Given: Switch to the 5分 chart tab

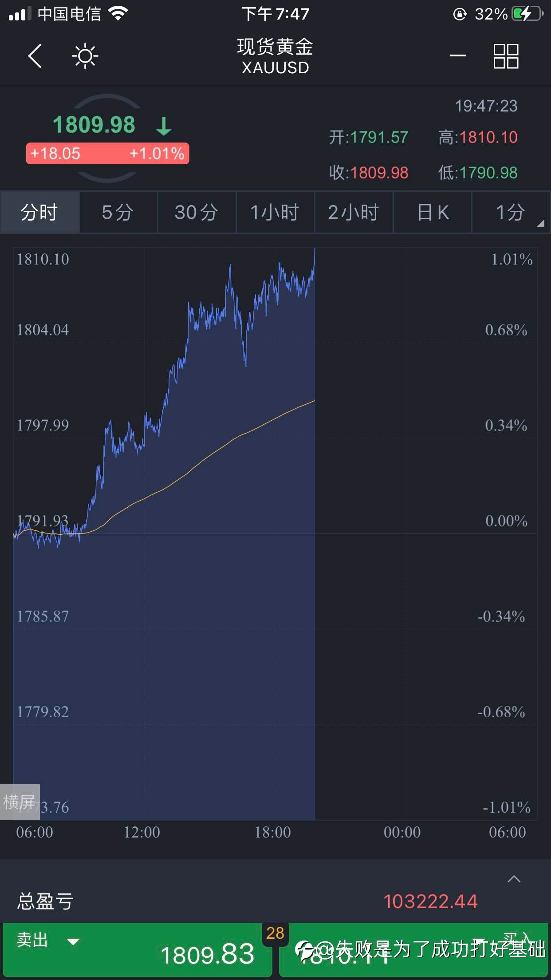Looking at the screenshot, I should [118, 212].
